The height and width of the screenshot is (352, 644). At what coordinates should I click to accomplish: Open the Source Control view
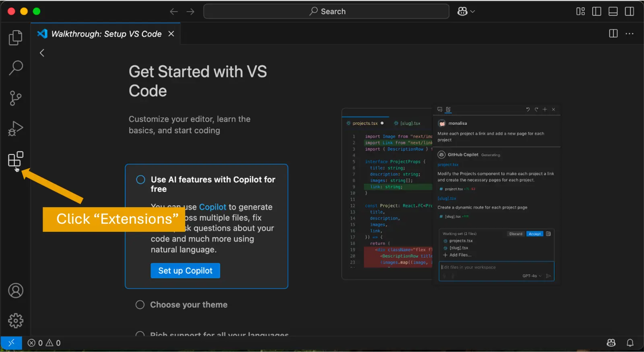(x=15, y=98)
